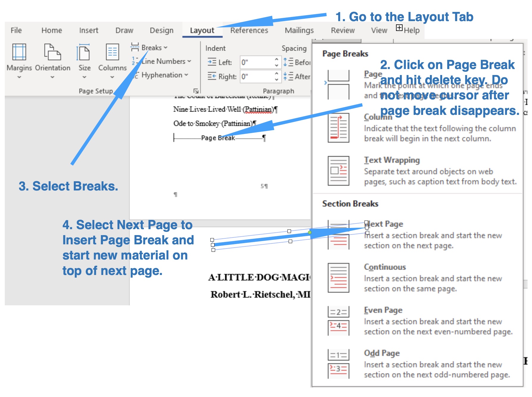Expand the Line Numbers dropdown
The image size is (532, 397).
[x=161, y=61]
